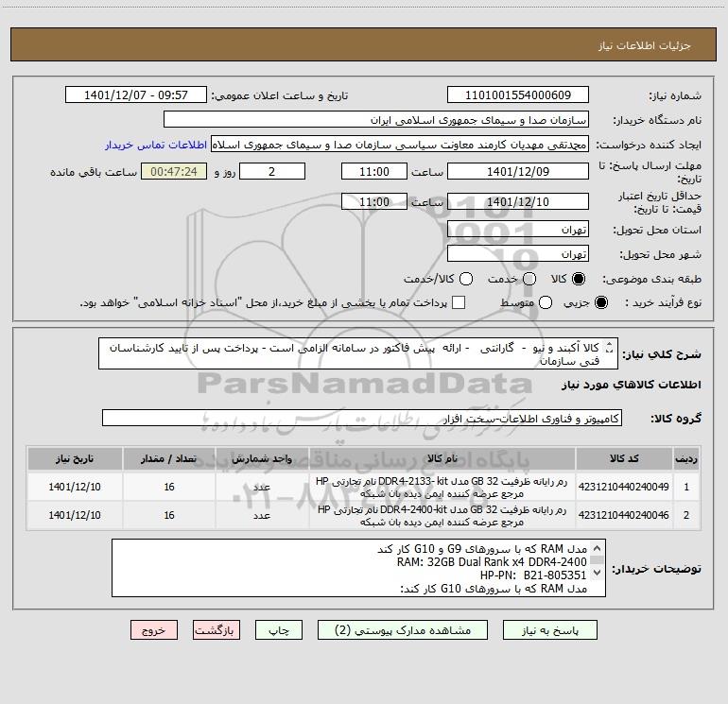728x704 pixels.
Task: Click the جزئیات اطلاعات نیاز header title
Action: (644, 45)
